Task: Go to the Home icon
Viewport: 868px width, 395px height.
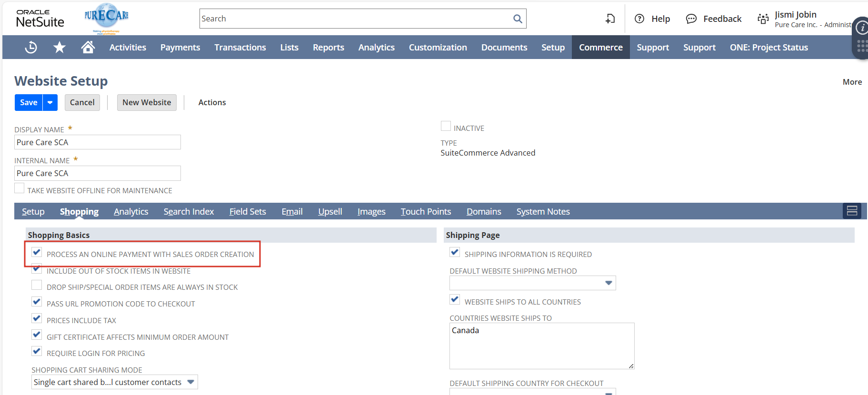Action: pyautogui.click(x=88, y=47)
